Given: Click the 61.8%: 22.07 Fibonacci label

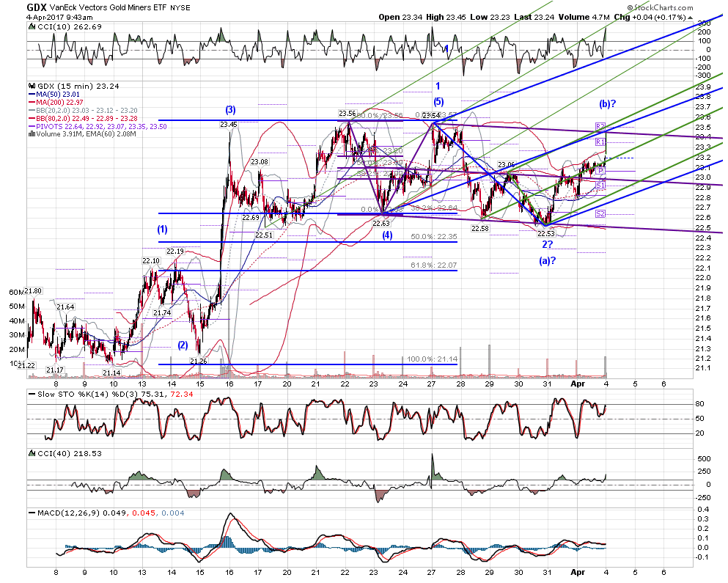Looking at the screenshot, I should pyautogui.click(x=433, y=265).
